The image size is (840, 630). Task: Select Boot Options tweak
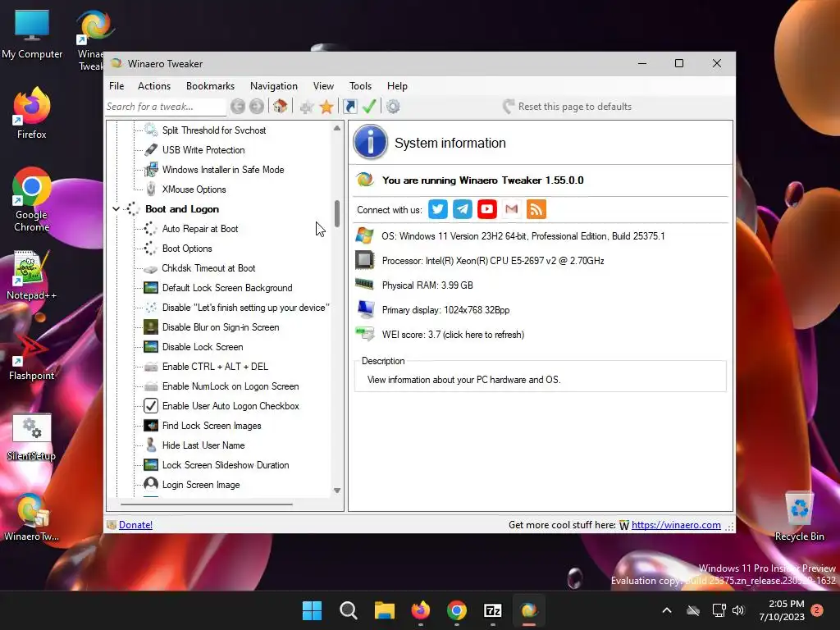(x=187, y=249)
